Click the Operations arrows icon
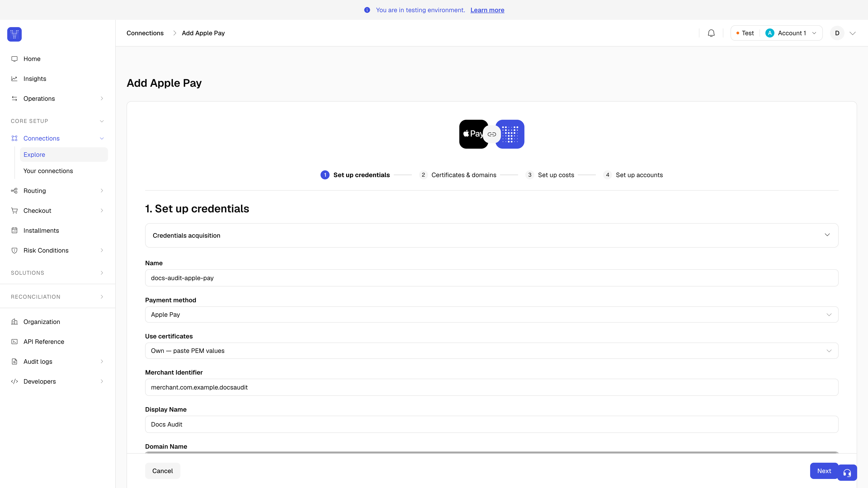Screen dimensions: 868x488 pos(14,99)
